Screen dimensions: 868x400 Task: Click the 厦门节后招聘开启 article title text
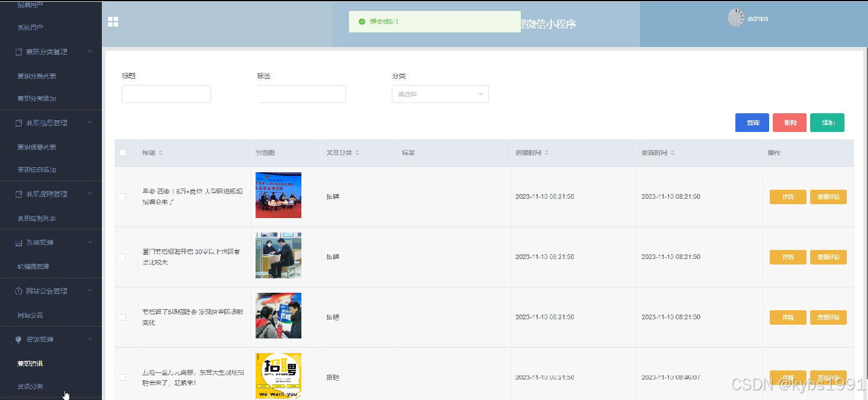[191, 257]
